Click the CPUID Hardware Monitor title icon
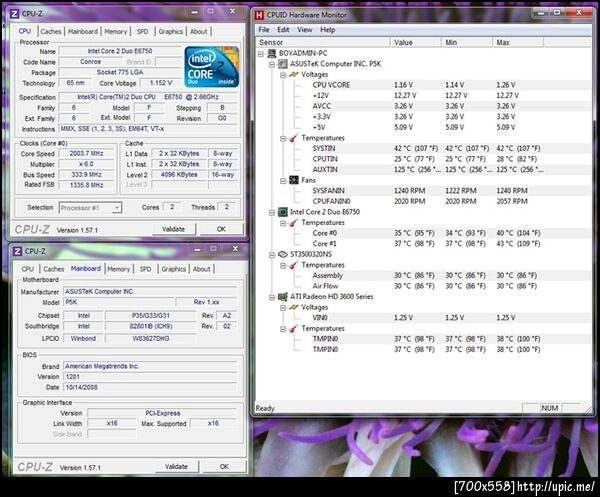The height and width of the screenshot is (497, 600). coord(259,15)
